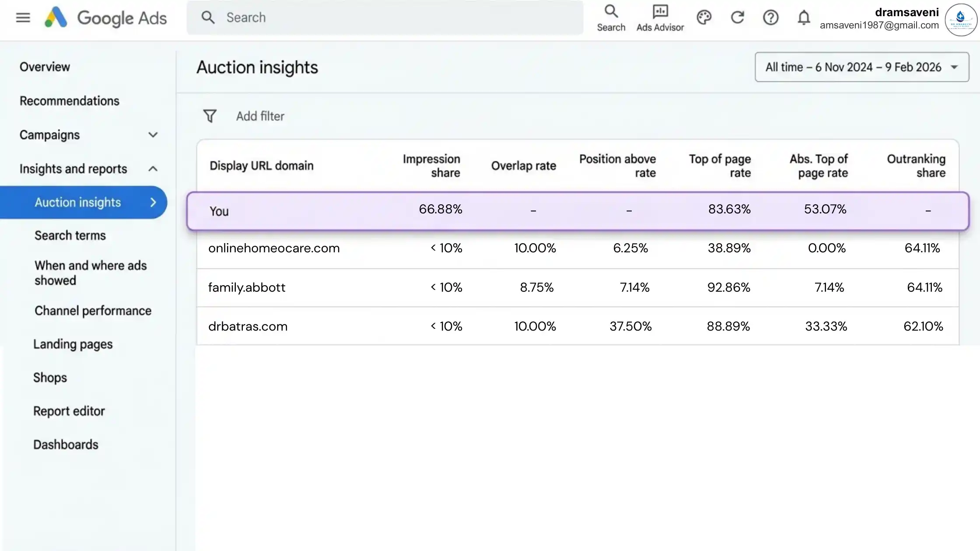Click the refresh icon

click(x=737, y=17)
